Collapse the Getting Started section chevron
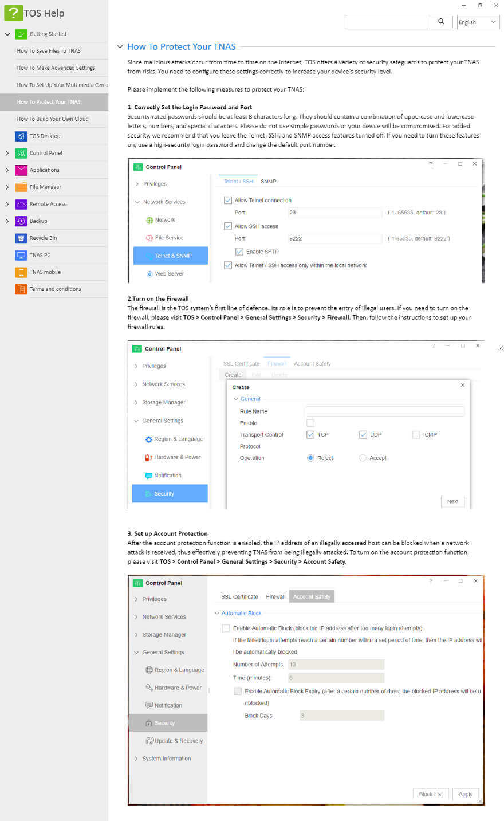Screen dimensions: 504x821 7,34
